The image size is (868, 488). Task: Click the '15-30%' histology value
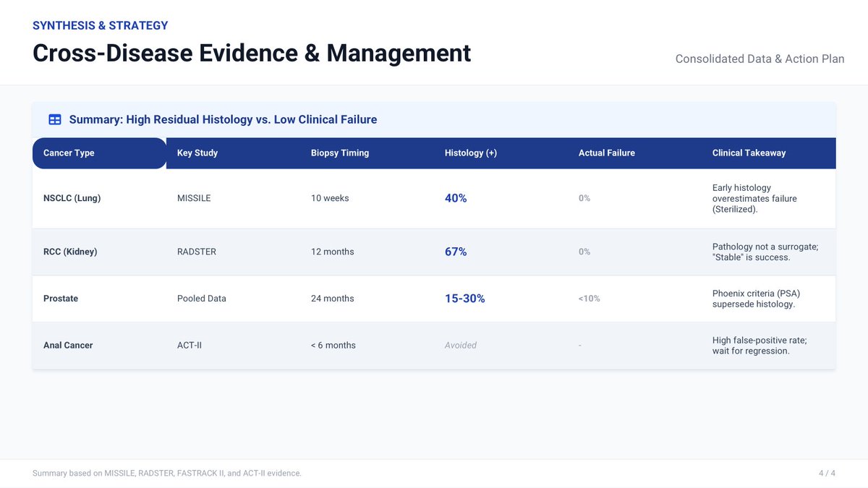pos(465,299)
